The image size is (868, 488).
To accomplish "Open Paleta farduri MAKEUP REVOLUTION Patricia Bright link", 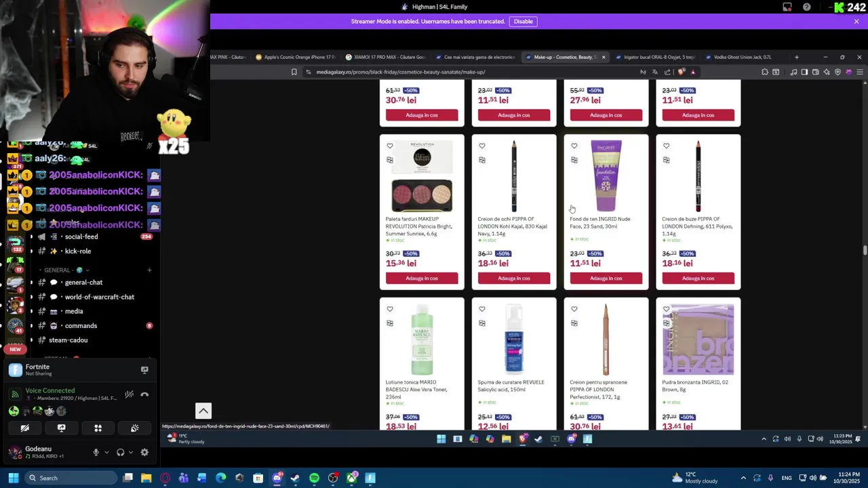I will click(419, 226).
